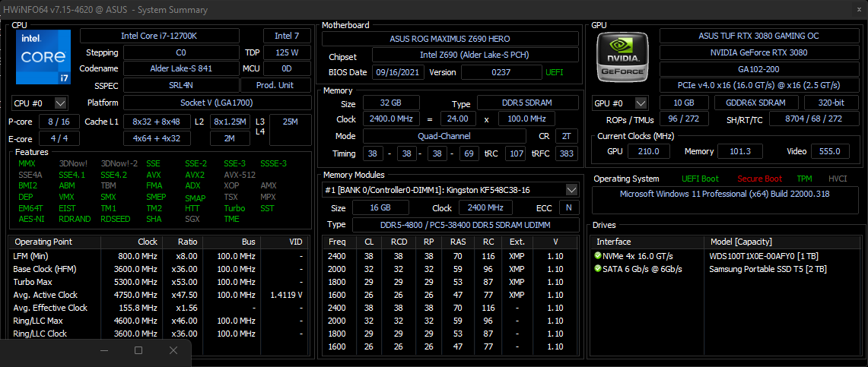
Task: Click the SRL4N SSPEC field
Action: 181,85
